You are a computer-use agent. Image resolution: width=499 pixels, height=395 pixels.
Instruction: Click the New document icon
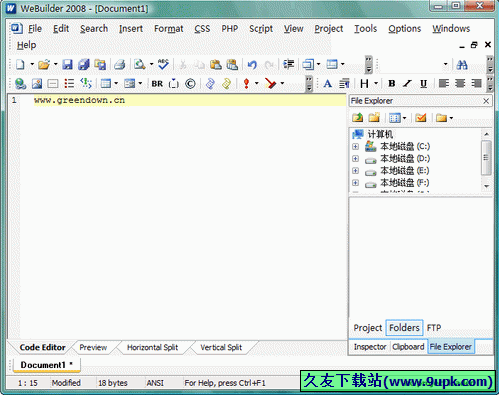point(20,64)
